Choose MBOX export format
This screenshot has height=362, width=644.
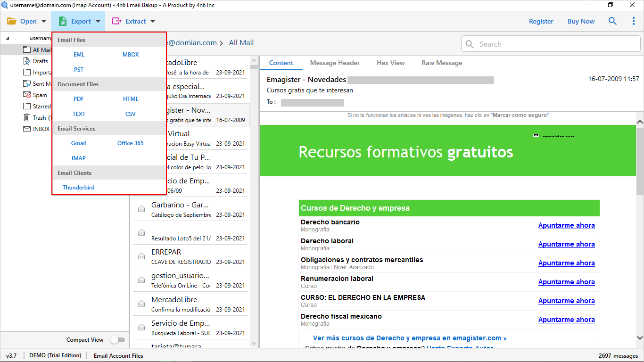click(x=131, y=55)
